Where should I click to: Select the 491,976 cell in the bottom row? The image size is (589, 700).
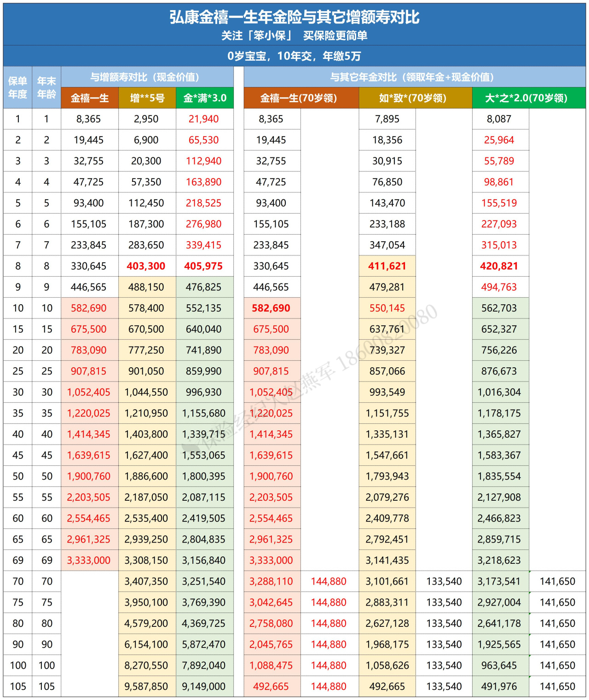[x=499, y=686]
